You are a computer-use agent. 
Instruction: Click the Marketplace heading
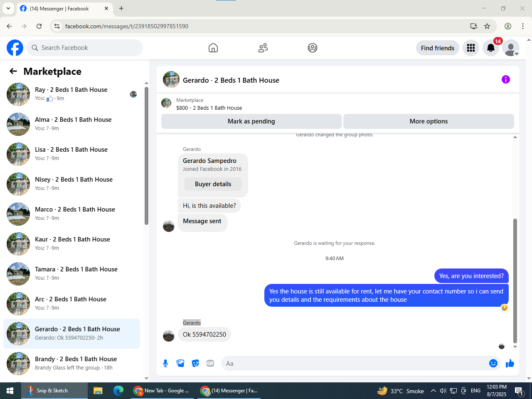[x=52, y=71]
